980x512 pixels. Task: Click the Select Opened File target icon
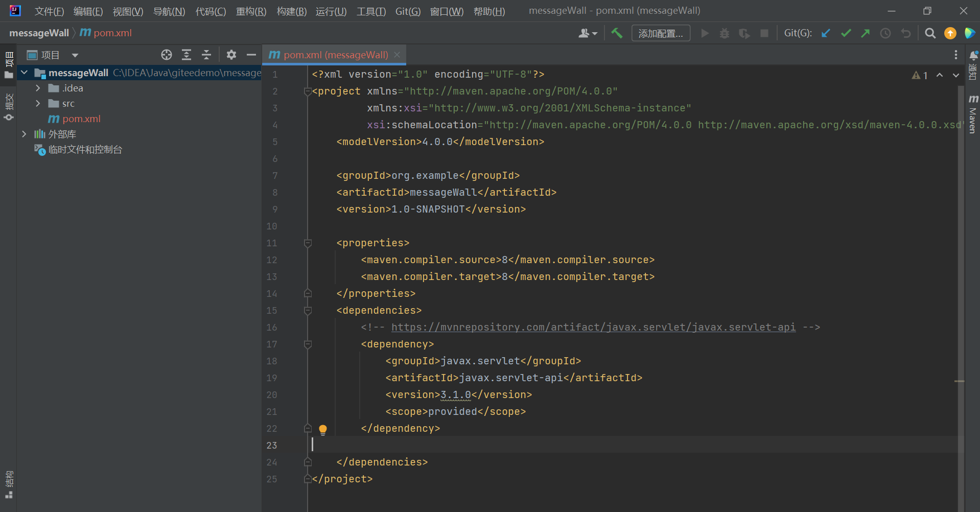tap(167, 55)
